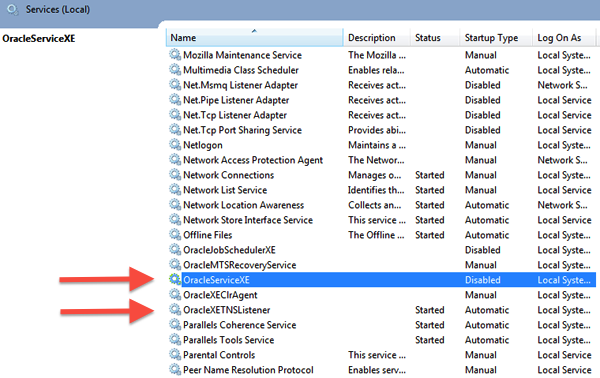Screen dimensions: 600x378
Task: Select the OracleJobSchedulerXE service name
Action: [x=229, y=250]
